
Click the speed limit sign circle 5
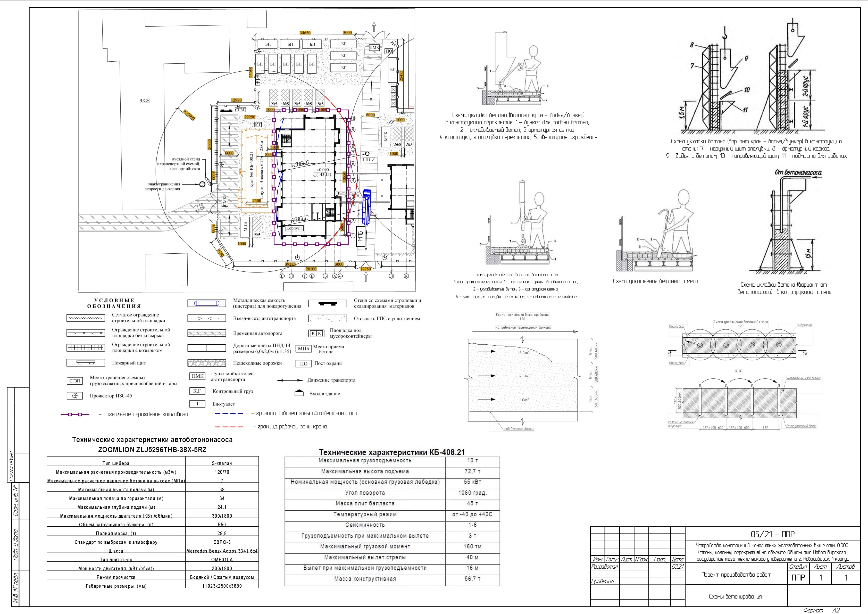pyautogui.click(x=202, y=184)
